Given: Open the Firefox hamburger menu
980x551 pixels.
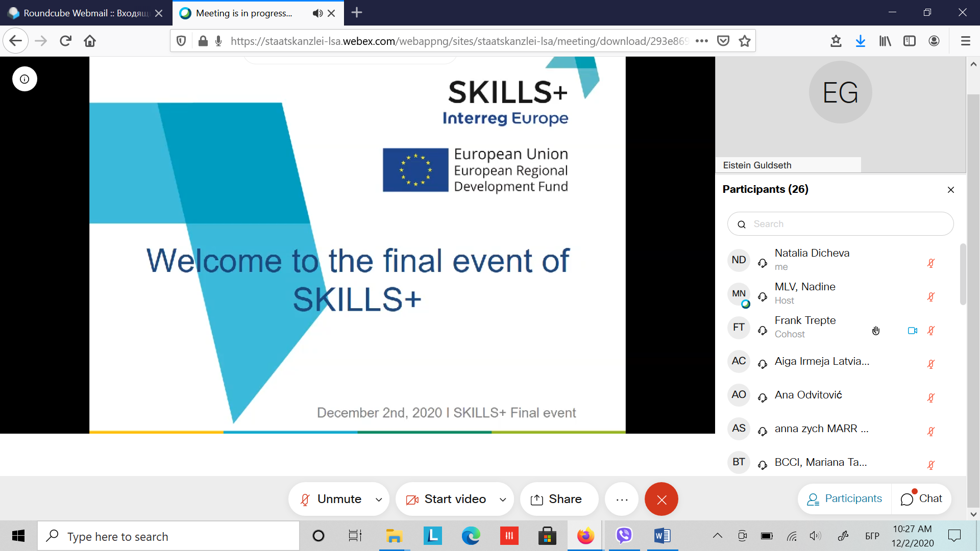Looking at the screenshot, I should (965, 41).
